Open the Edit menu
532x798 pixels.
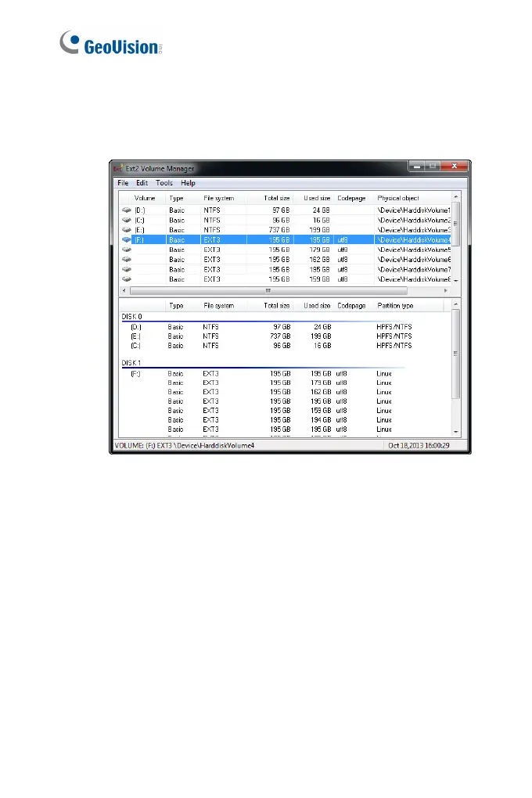(142, 183)
